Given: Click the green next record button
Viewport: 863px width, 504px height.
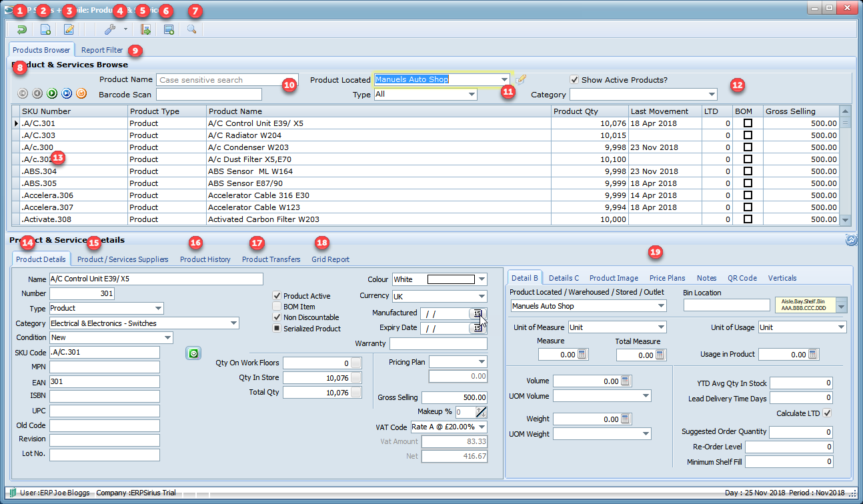Looking at the screenshot, I should pyautogui.click(x=52, y=93).
